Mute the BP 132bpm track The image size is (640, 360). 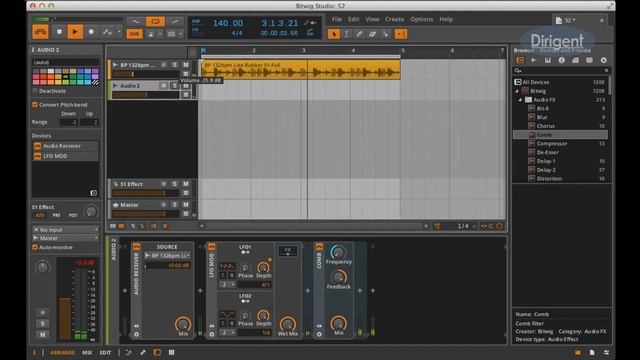[186, 65]
